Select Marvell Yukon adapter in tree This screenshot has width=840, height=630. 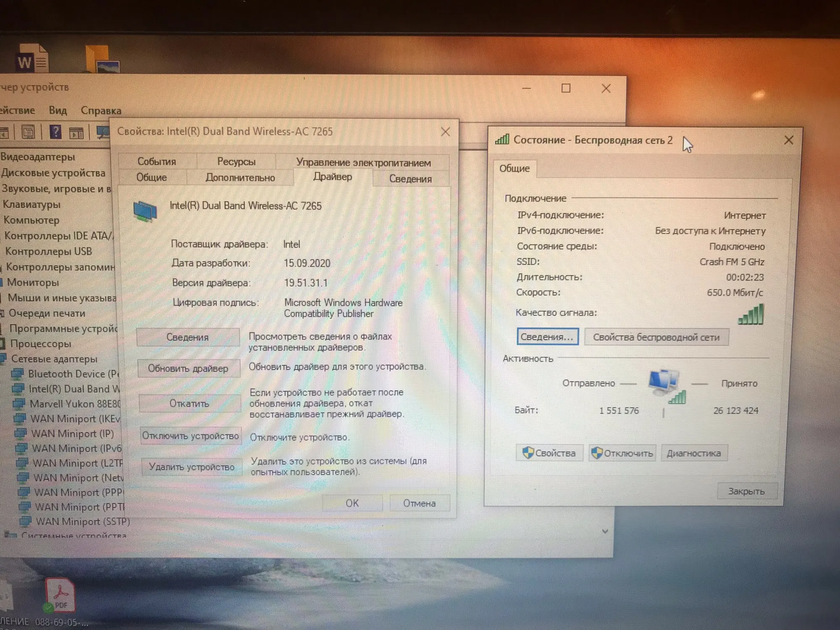74,404
